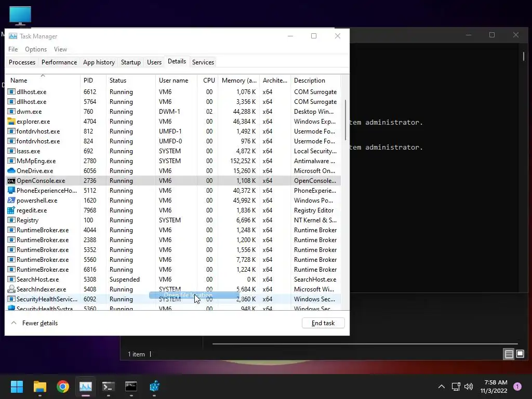
Task: Open Registry Editor from the taskbar
Action: [x=154, y=387]
